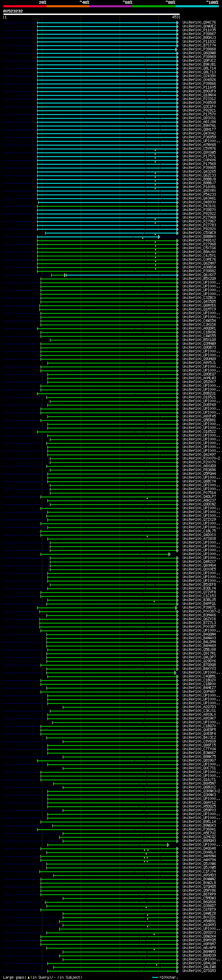Select hit UniRef100_A9V5J1
This screenshot has width=222, height=980.
click(199, 363)
